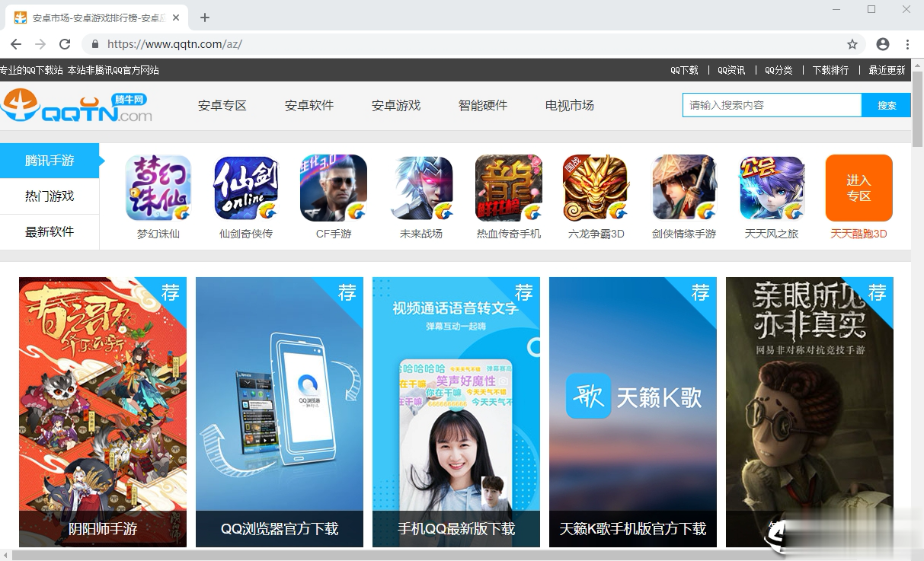Click the QQTN 腾牛网 site logo
924x561 pixels.
click(76, 105)
